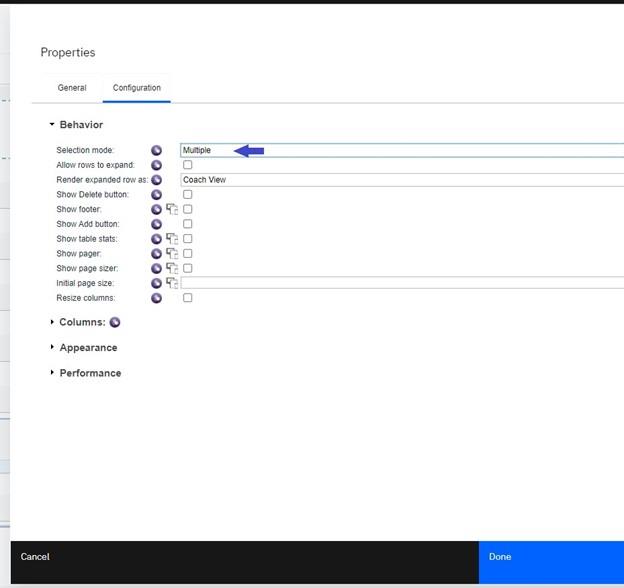This screenshot has height=588, width=624.
Task: Open the Render expanded row as dropdown
Action: pos(402,180)
